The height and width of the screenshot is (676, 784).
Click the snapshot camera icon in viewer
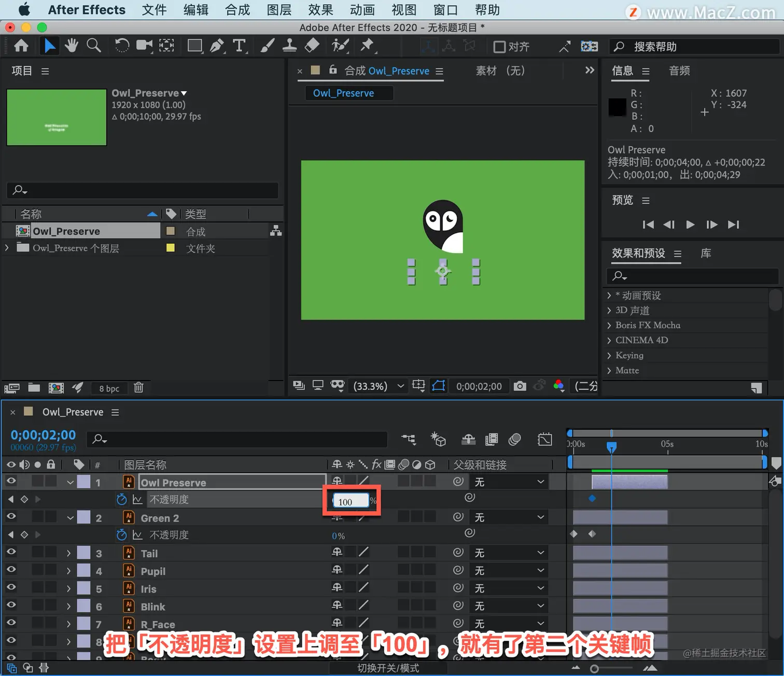click(520, 386)
